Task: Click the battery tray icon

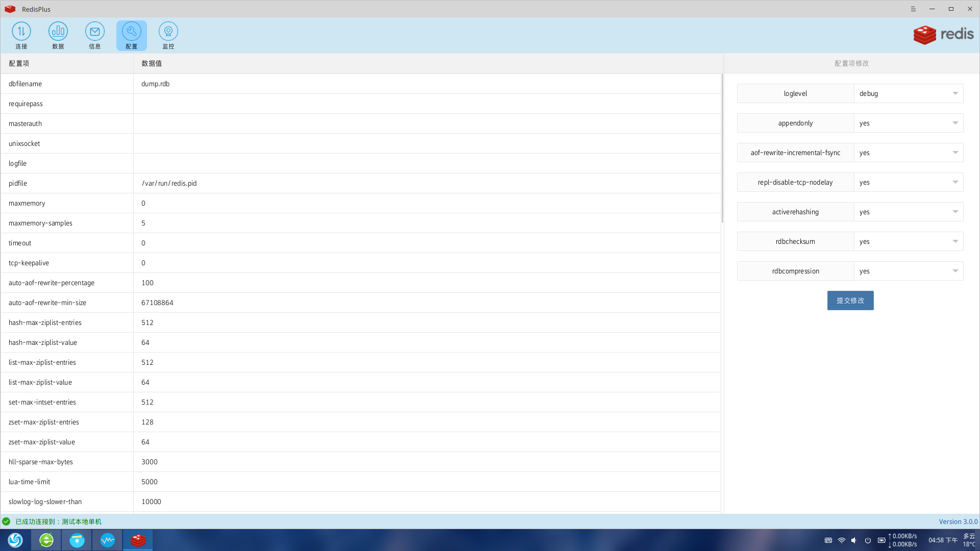Action: [x=881, y=540]
